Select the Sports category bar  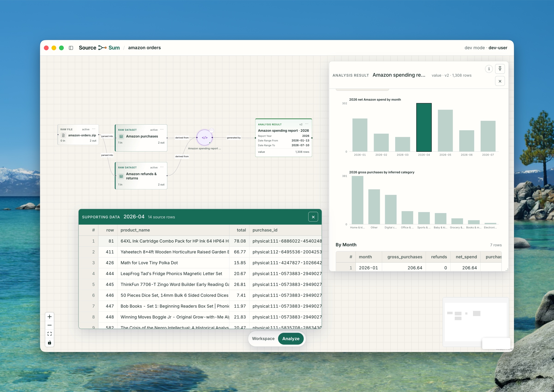(x=424, y=218)
